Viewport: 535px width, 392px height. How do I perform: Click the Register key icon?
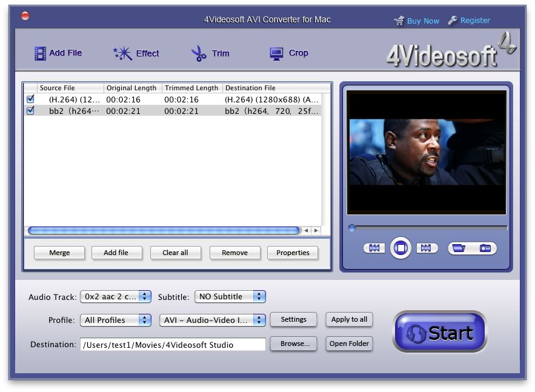453,21
